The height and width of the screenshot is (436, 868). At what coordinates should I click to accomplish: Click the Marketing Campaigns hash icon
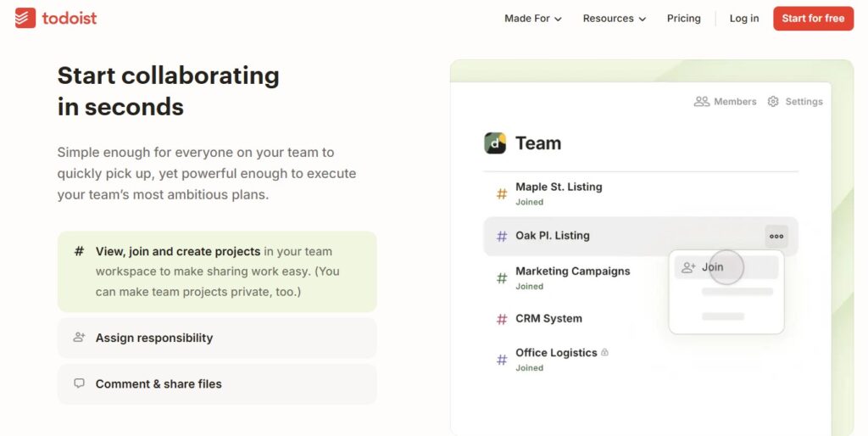[x=502, y=277]
